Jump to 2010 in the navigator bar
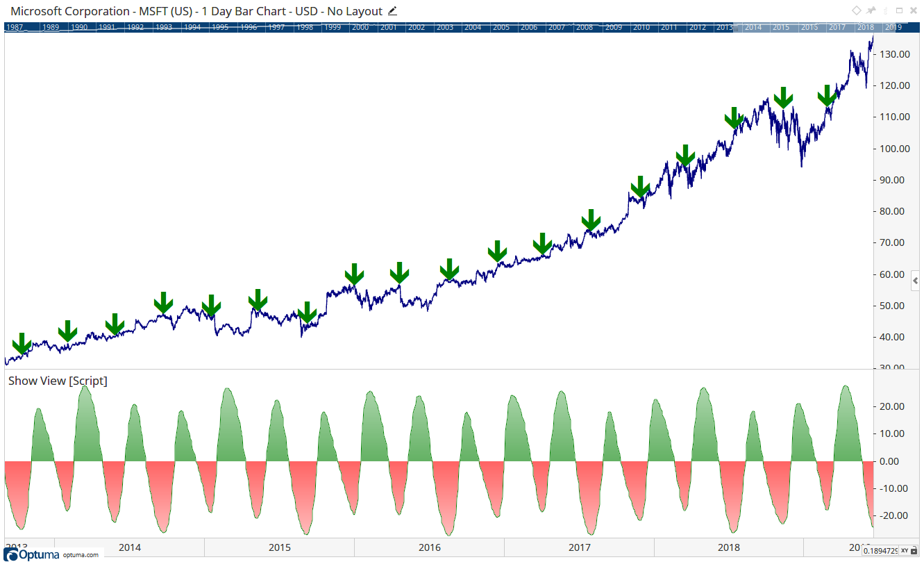 click(x=641, y=27)
